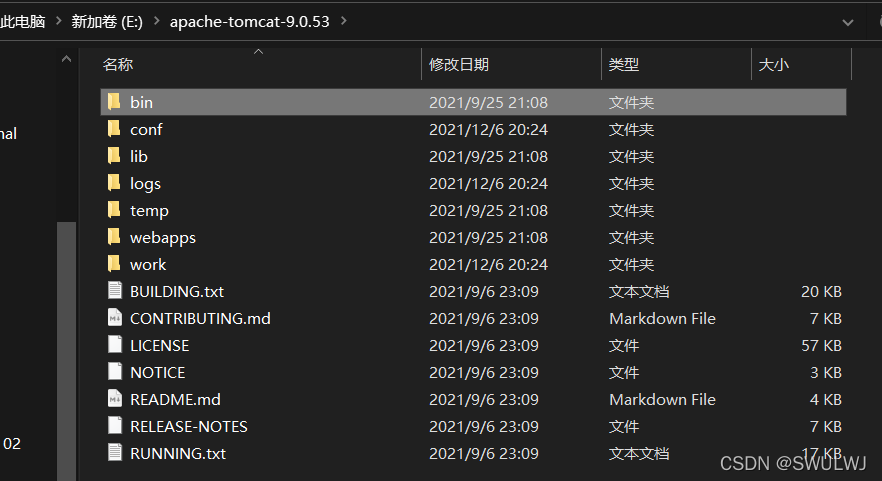Click 文件夹 type of webapps
The height and width of the screenshot is (481, 882).
pyautogui.click(x=632, y=237)
